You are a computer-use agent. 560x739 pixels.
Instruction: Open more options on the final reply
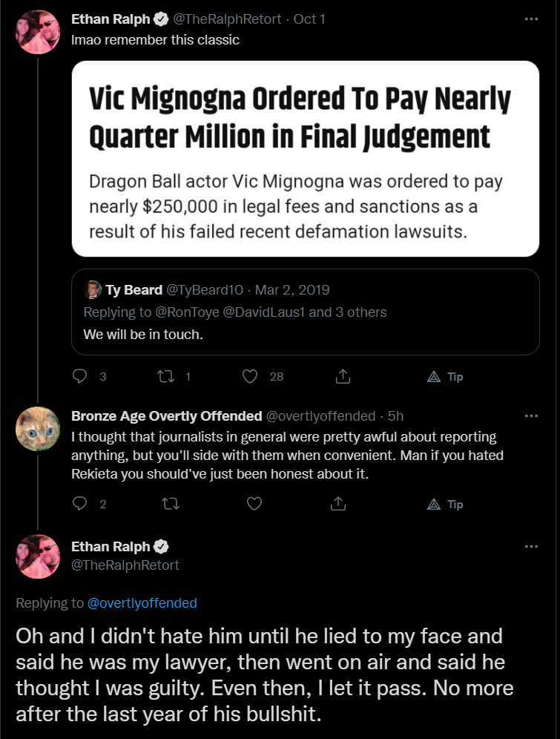coord(531,546)
